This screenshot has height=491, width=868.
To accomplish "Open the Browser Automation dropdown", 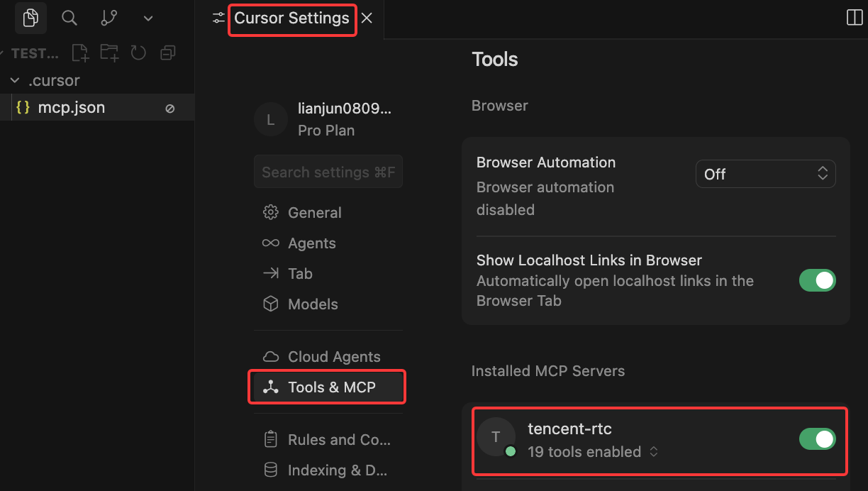I will (765, 174).
